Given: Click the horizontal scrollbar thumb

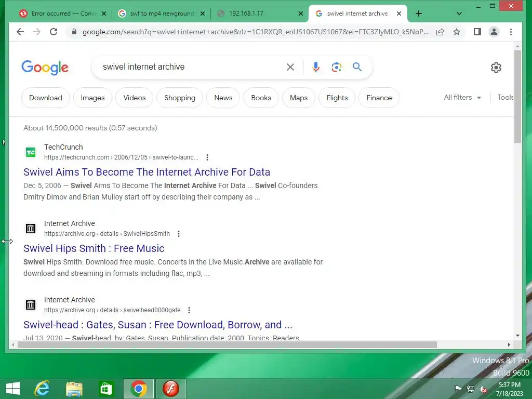Looking at the screenshot, I should tap(228, 345).
